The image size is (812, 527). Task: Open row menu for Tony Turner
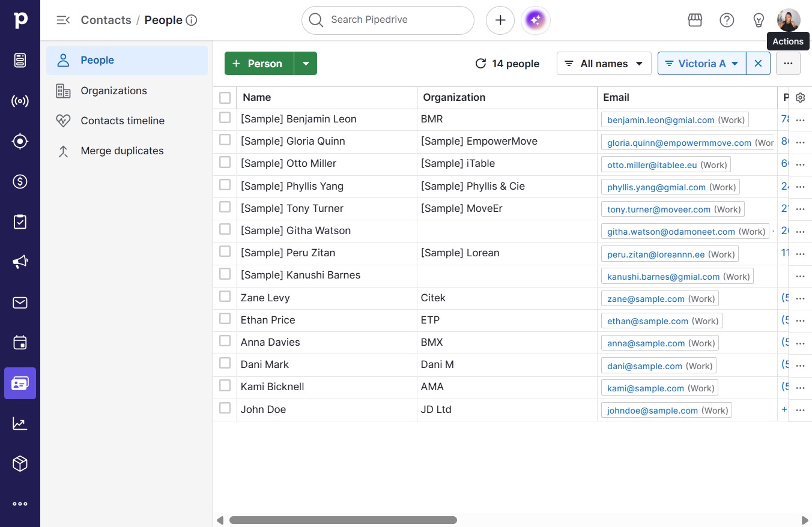pyautogui.click(x=800, y=209)
